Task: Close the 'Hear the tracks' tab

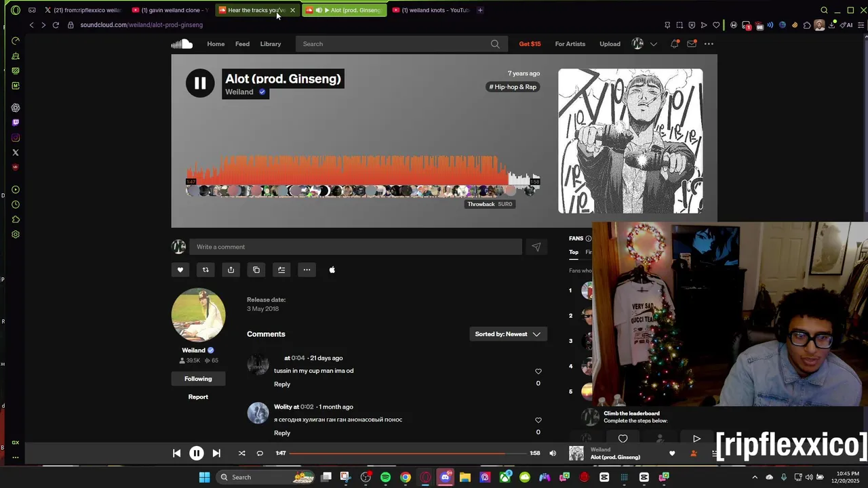Action: click(x=292, y=10)
